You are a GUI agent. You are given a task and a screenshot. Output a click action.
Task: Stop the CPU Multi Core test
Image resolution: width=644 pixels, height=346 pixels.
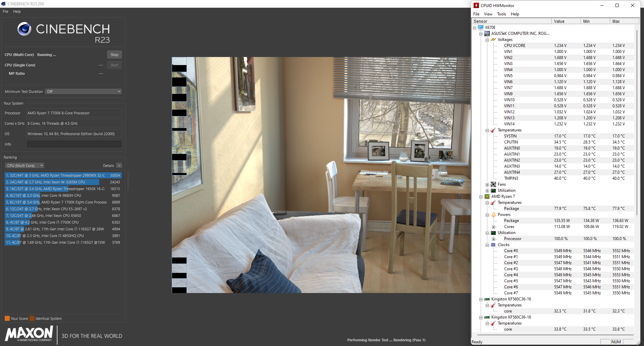pyautogui.click(x=114, y=55)
